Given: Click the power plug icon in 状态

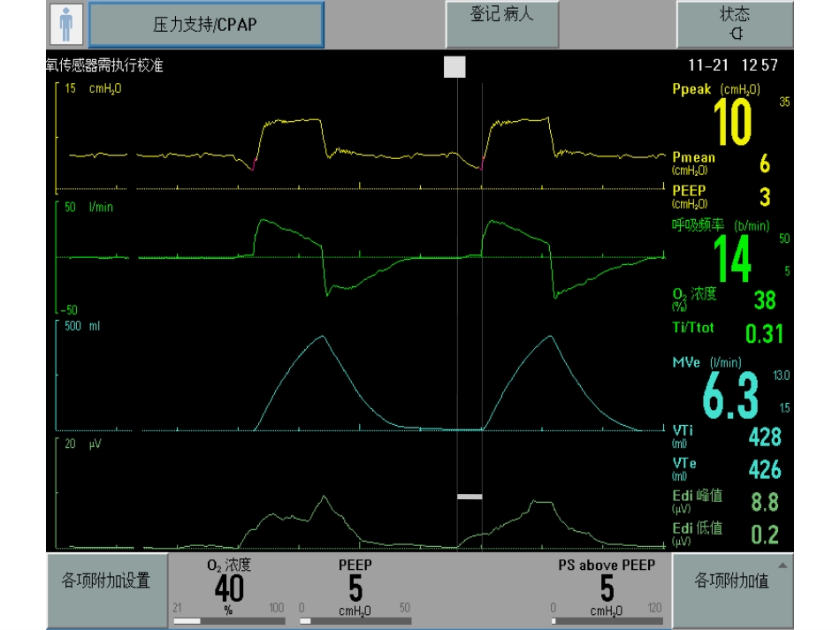Looking at the screenshot, I should (737, 34).
